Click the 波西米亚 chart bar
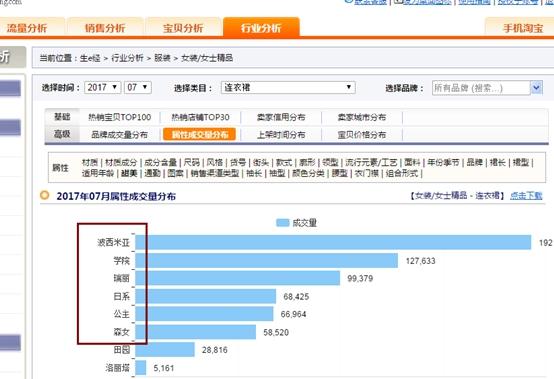554x379 pixels. click(x=333, y=242)
